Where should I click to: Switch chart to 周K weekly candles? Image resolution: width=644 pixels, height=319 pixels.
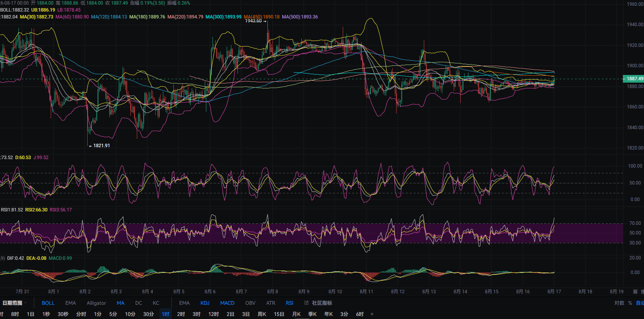[x=262, y=314]
